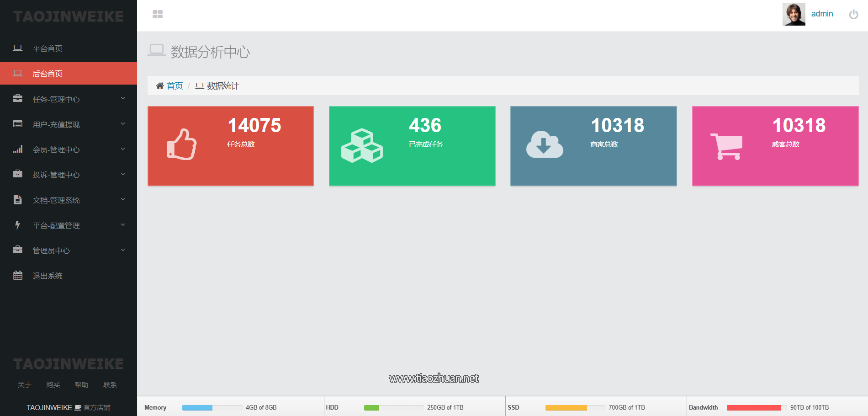Expand the 用户-充值提现 chevron
868x416 pixels.
123,124
